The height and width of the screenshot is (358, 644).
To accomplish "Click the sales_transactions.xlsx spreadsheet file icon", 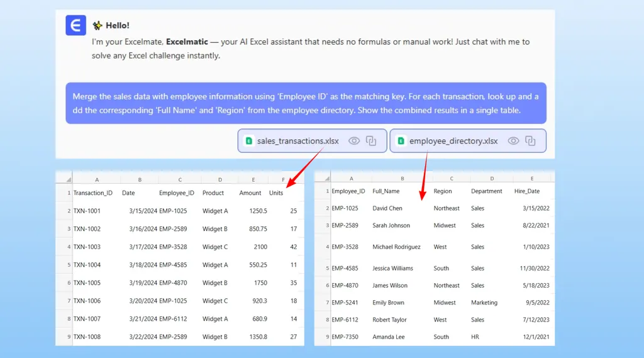I will click(x=248, y=141).
